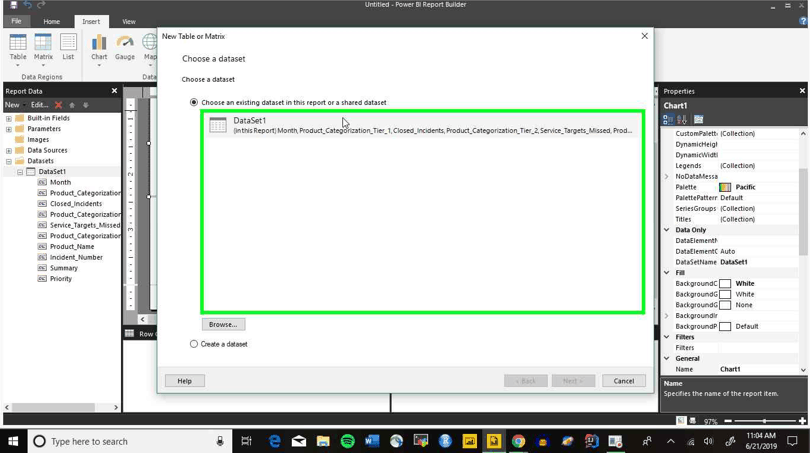Click the red delete icon in Report Data
The height and width of the screenshot is (454, 810).
point(58,105)
